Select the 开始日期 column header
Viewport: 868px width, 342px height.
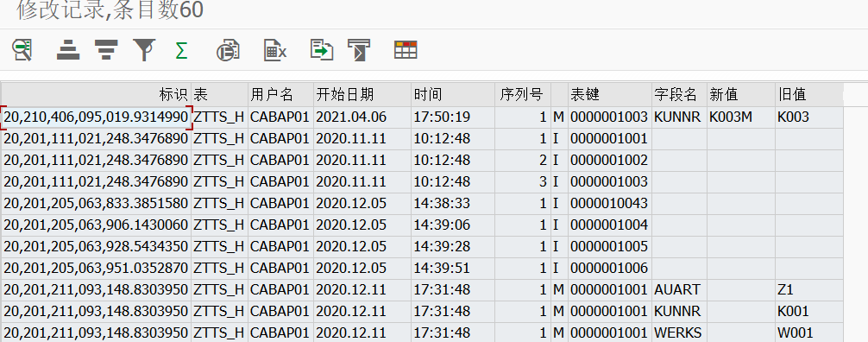362,95
